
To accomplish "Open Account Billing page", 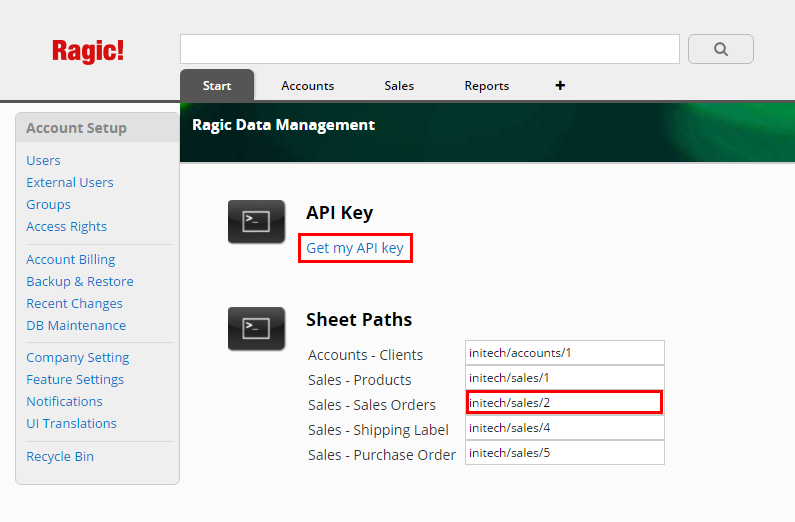I will click(71, 259).
